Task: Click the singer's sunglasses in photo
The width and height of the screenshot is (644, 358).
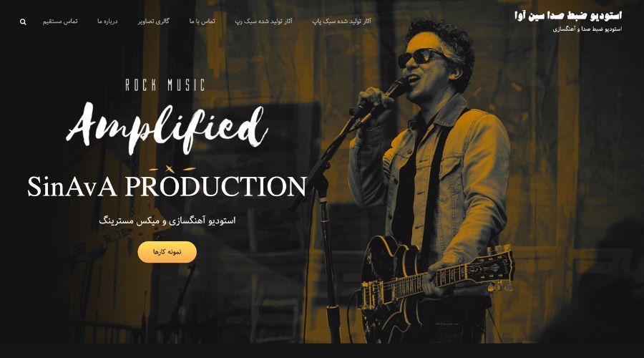Action: tap(420, 57)
